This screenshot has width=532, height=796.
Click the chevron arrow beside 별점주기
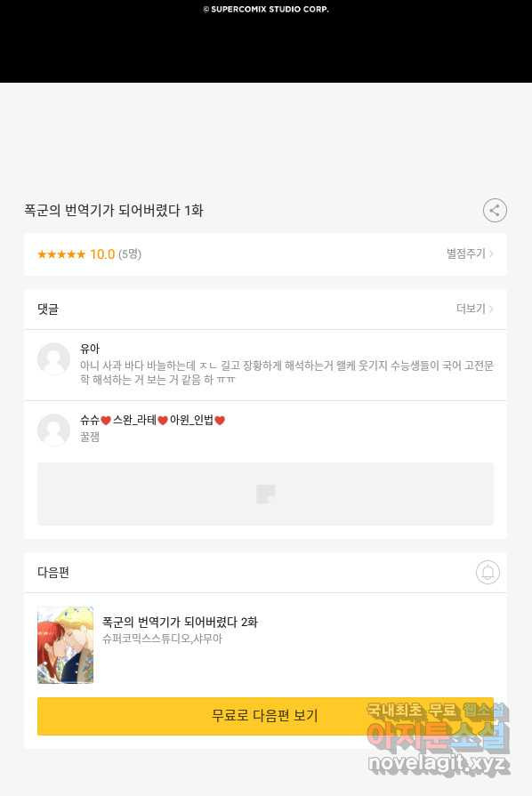coord(491,253)
